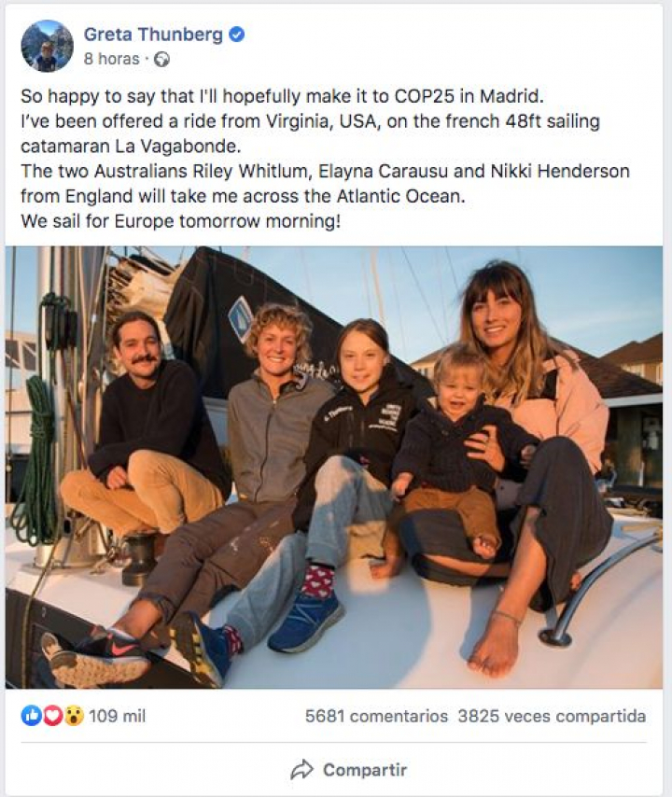Show the "3825 veces compartida" shares list

(552, 716)
